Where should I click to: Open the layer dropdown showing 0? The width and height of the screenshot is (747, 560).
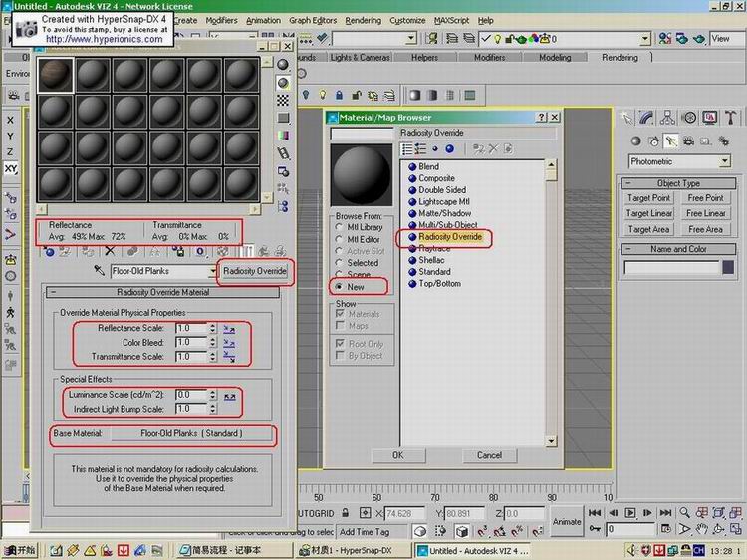point(645,39)
